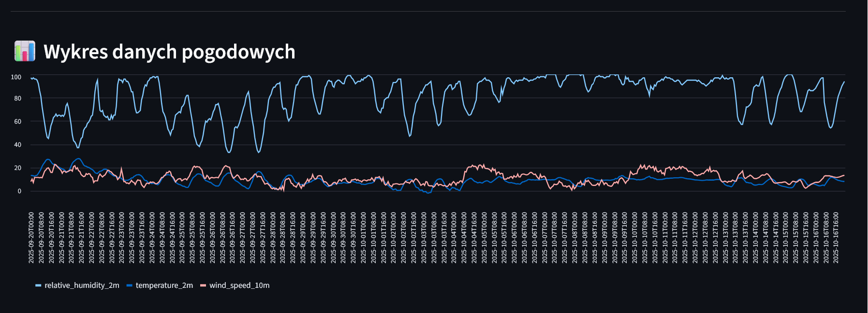This screenshot has width=868, height=313.
Task: Hide the temperature_2m series via legend label
Action: pos(164,285)
